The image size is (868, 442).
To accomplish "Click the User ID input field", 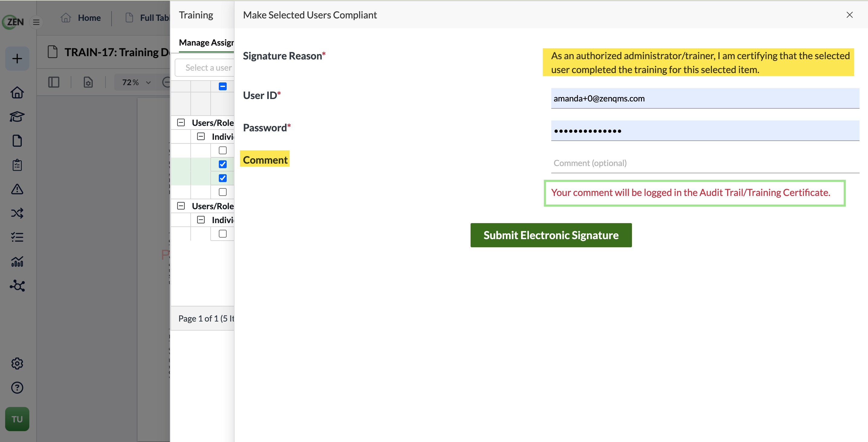I will [705, 98].
